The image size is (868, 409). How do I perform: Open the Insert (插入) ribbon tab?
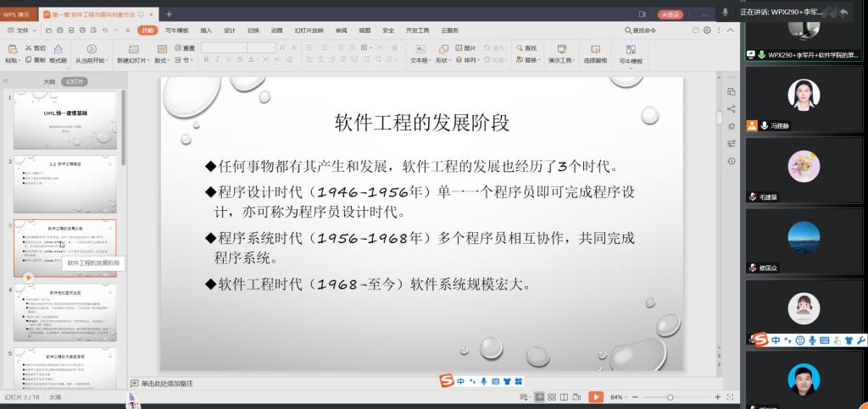(x=206, y=30)
